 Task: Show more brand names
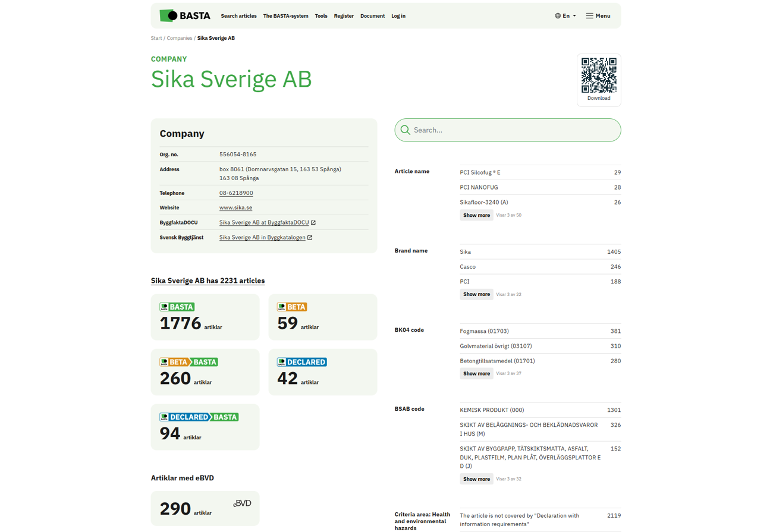(x=476, y=294)
